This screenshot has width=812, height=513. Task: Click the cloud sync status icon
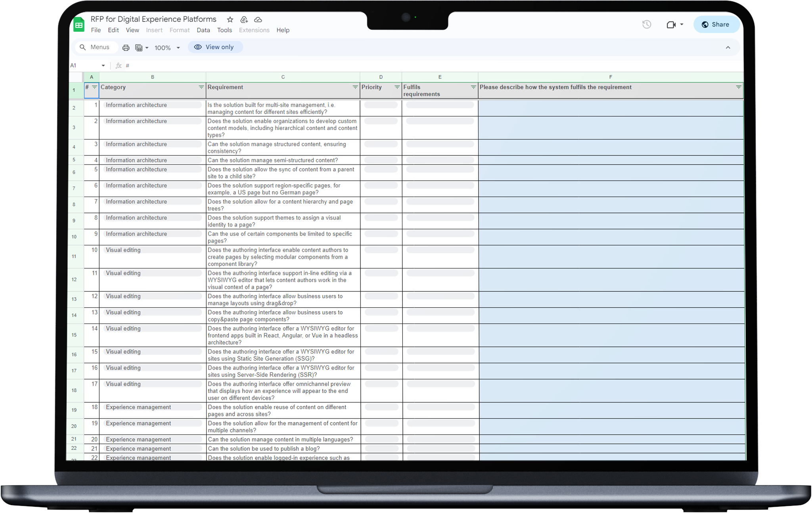258,19
